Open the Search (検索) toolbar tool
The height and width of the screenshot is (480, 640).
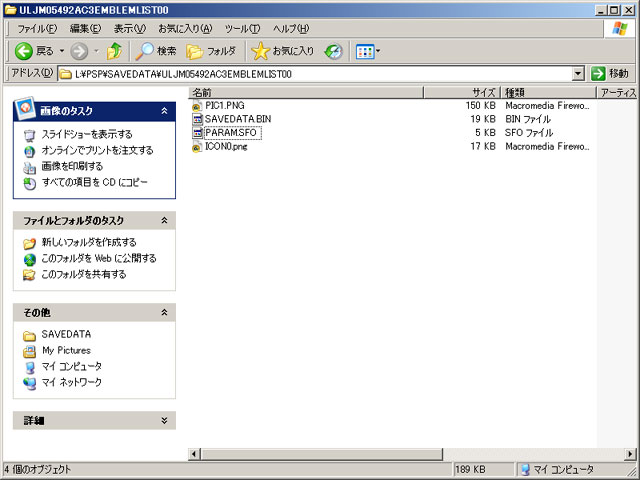click(156, 50)
